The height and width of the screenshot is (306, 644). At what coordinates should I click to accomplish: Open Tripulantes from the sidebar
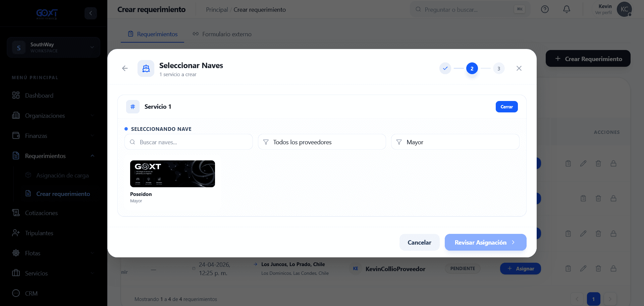[39, 233]
